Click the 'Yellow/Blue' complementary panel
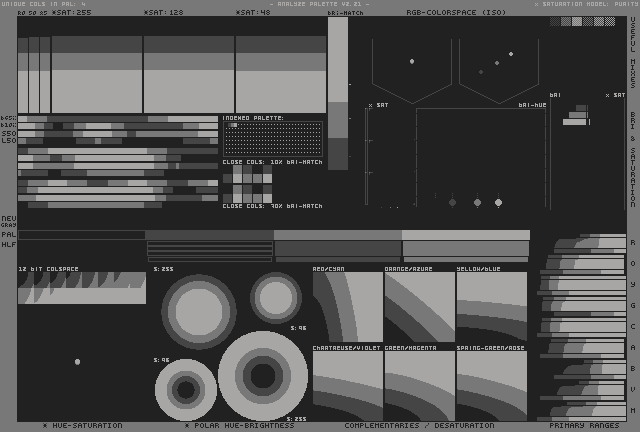Image resolution: width=640 pixels, height=432 pixels. click(x=492, y=307)
